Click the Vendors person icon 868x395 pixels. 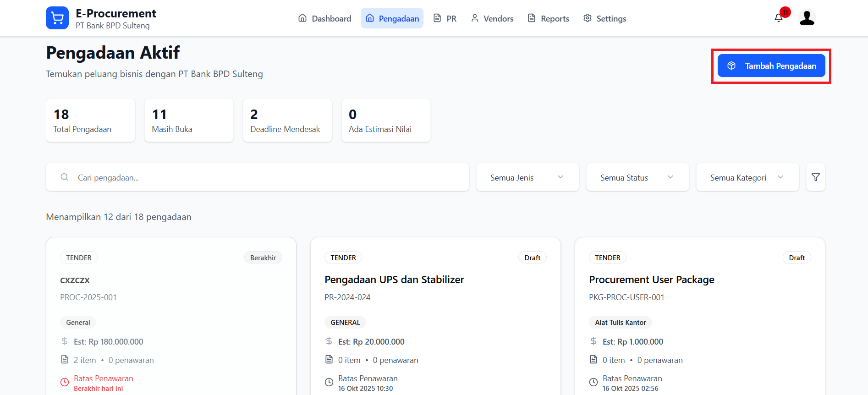point(475,18)
